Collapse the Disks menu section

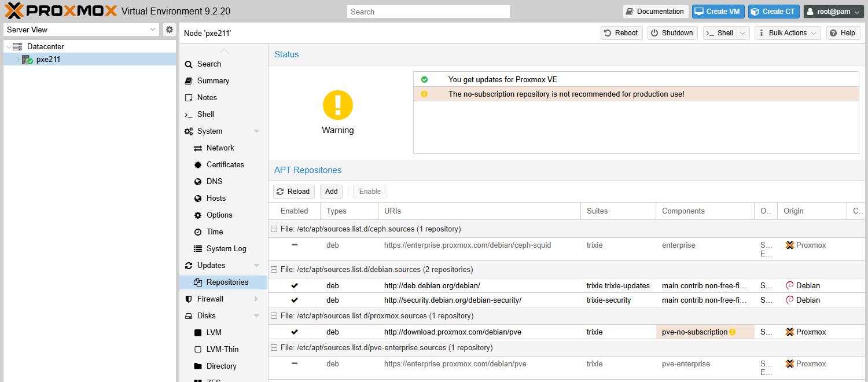256,316
